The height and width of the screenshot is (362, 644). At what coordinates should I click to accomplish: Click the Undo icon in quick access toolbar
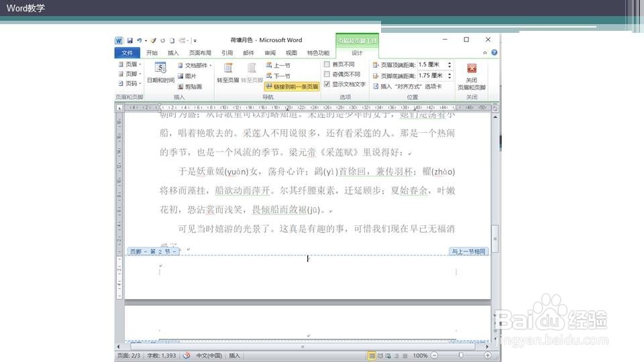tap(140, 41)
